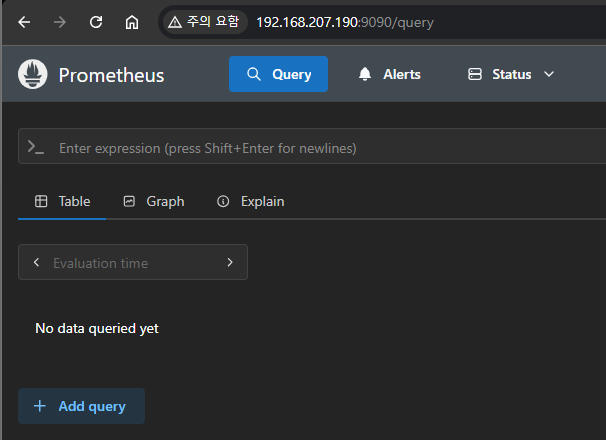Click the Prometheus flame logo
Viewport: 606px width, 440px height.
(33, 74)
